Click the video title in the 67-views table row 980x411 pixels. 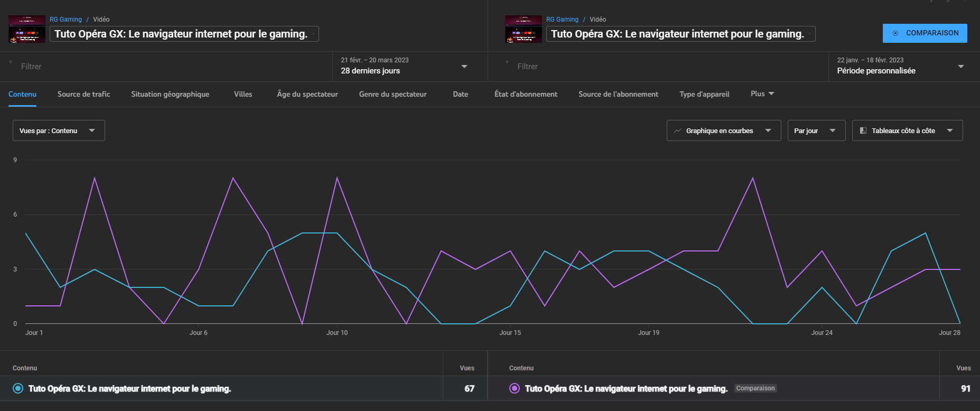coord(129,388)
